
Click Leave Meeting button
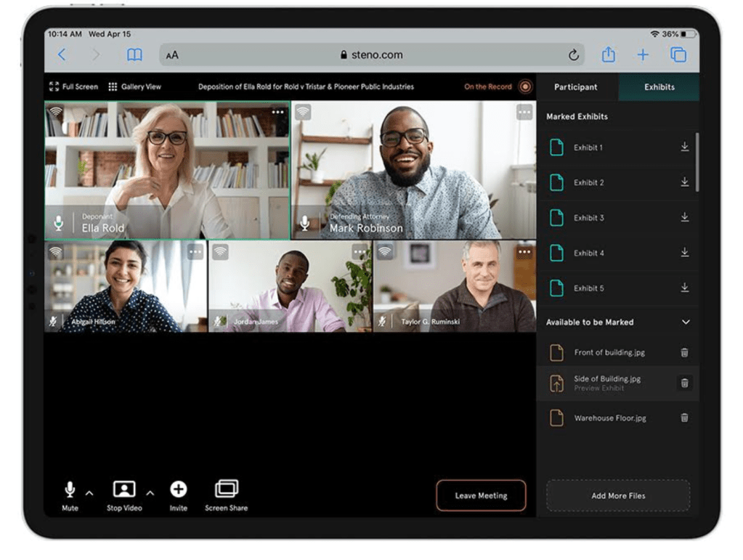481,495
